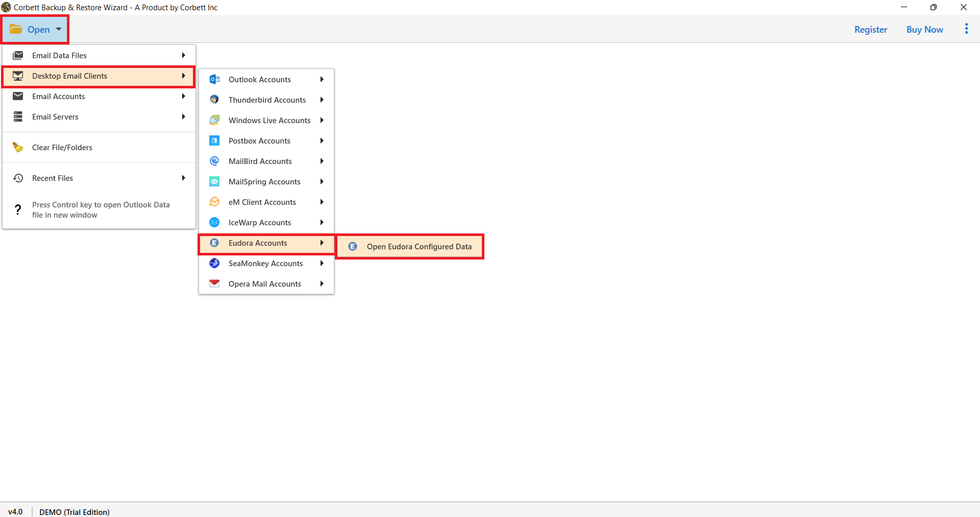Viewport: 980px width, 517px height.
Task: Click the eM Client logo icon
Action: pyautogui.click(x=214, y=202)
